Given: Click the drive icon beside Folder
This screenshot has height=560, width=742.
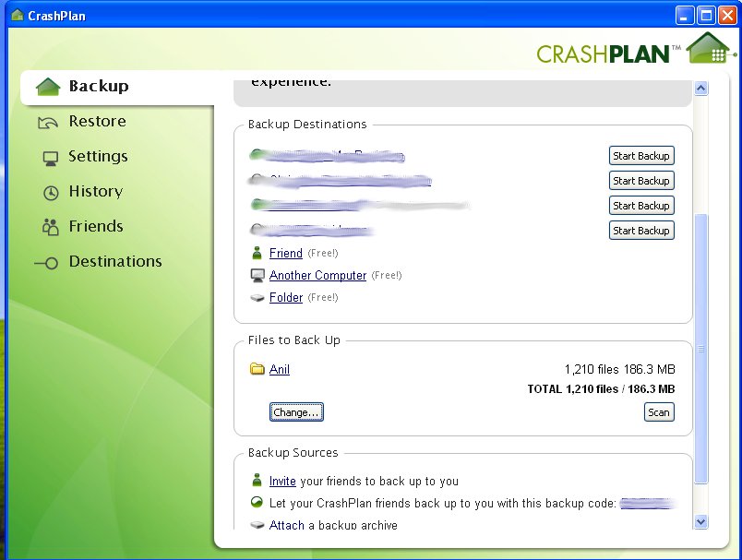Looking at the screenshot, I should [257, 298].
